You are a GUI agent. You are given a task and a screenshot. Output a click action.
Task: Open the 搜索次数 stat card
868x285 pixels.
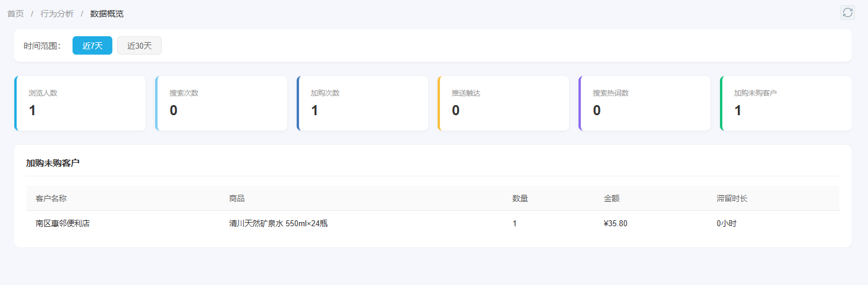[x=221, y=103]
